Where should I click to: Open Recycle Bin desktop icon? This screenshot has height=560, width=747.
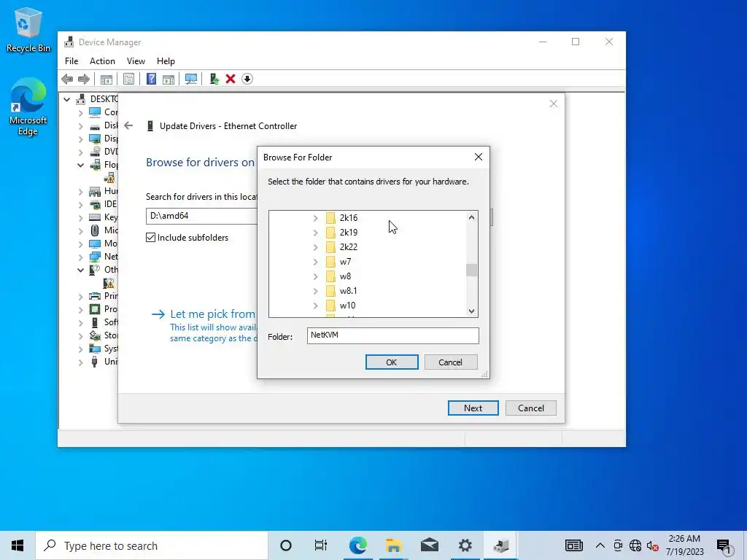click(x=28, y=30)
